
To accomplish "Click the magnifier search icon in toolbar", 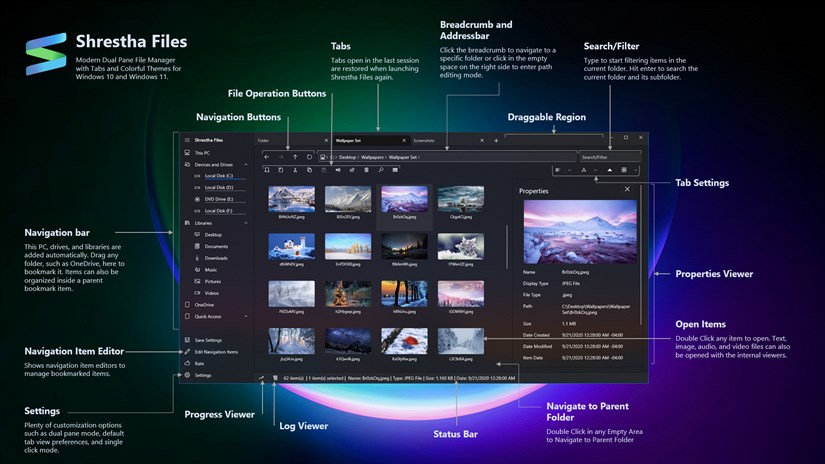I will pos(381,170).
